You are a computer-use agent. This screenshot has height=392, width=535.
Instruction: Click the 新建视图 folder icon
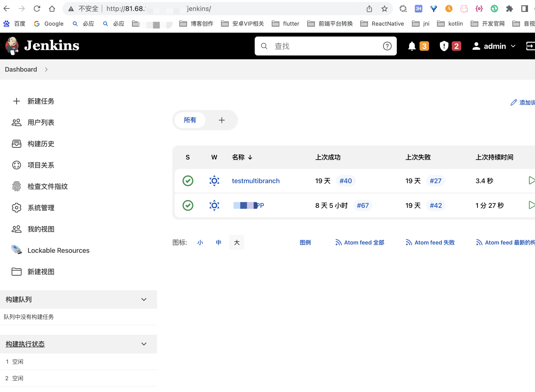coord(16,272)
